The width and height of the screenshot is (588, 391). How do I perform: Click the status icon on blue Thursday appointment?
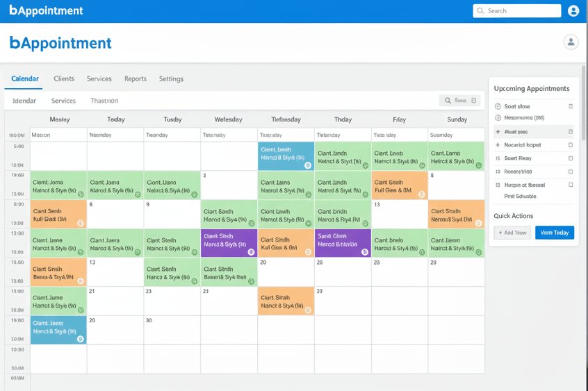(x=308, y=165)
